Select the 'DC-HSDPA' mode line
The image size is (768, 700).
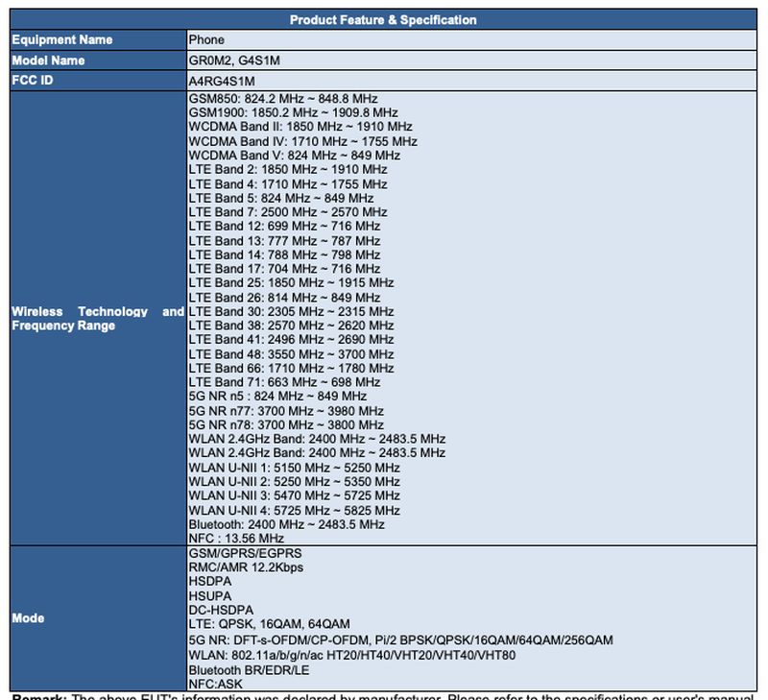click(x=221, y=610)
